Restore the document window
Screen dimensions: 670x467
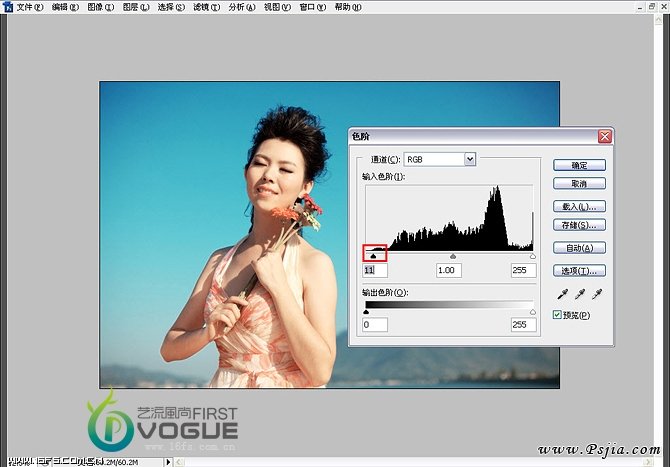[652, 7]
